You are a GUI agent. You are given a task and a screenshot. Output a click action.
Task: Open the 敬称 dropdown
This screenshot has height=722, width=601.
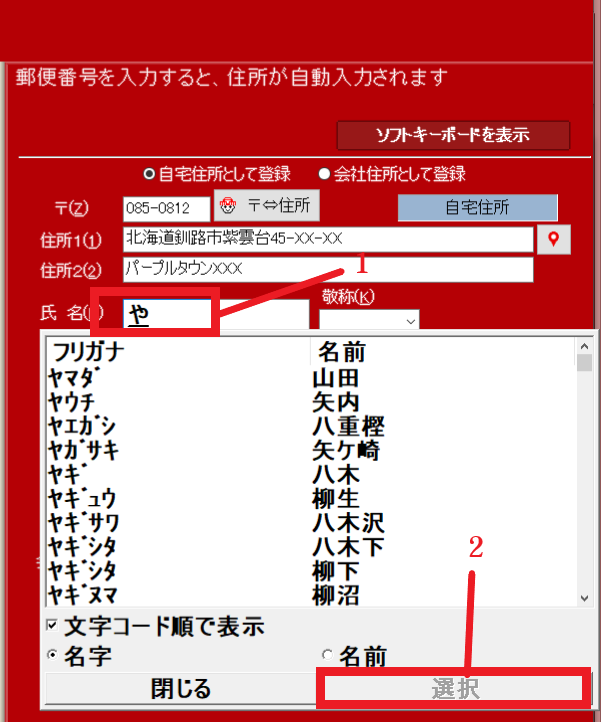tap(369, 320)
